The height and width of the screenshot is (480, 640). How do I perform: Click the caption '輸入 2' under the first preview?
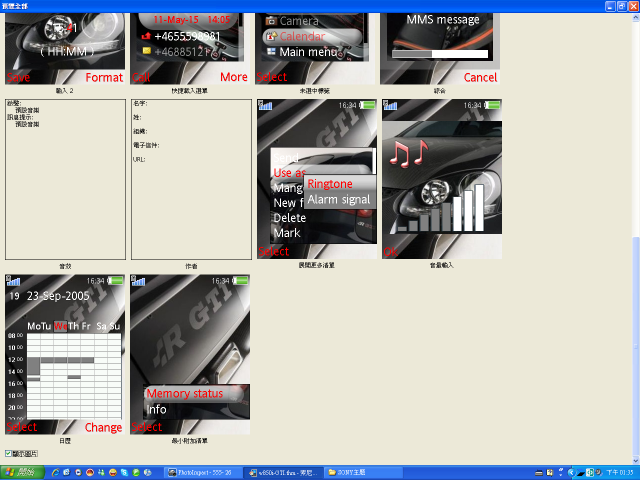click(x=65, y=91)
